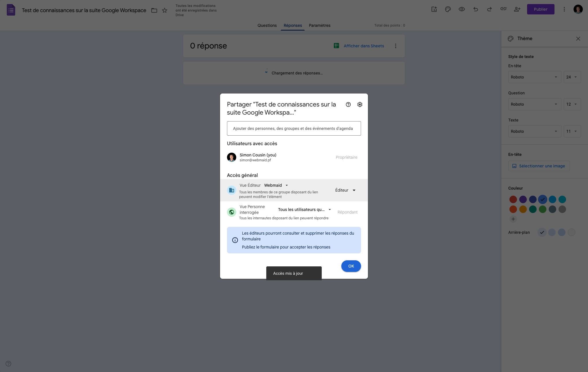
Task: Open the responses card three-dot menu
Action: [396, 46]
